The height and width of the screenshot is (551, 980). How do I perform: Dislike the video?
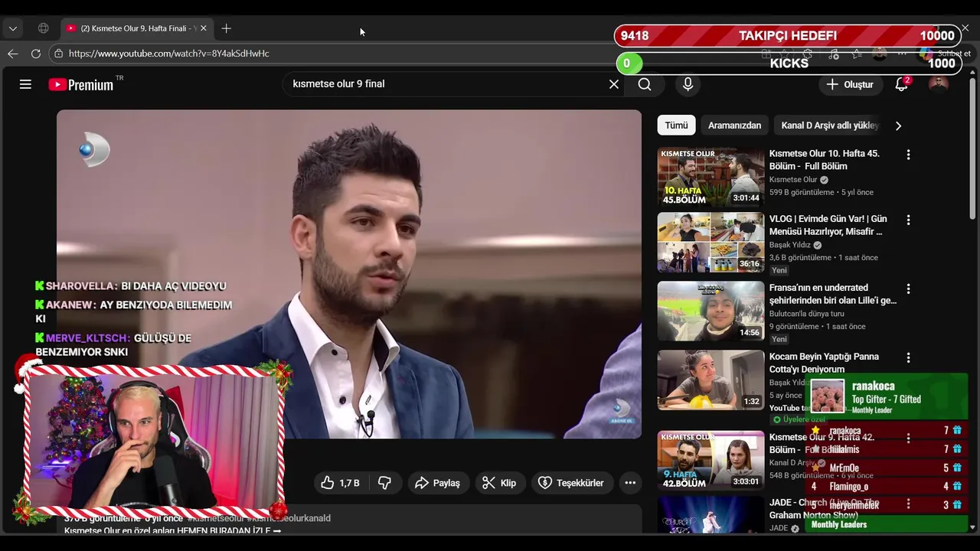tap(385, 483)
